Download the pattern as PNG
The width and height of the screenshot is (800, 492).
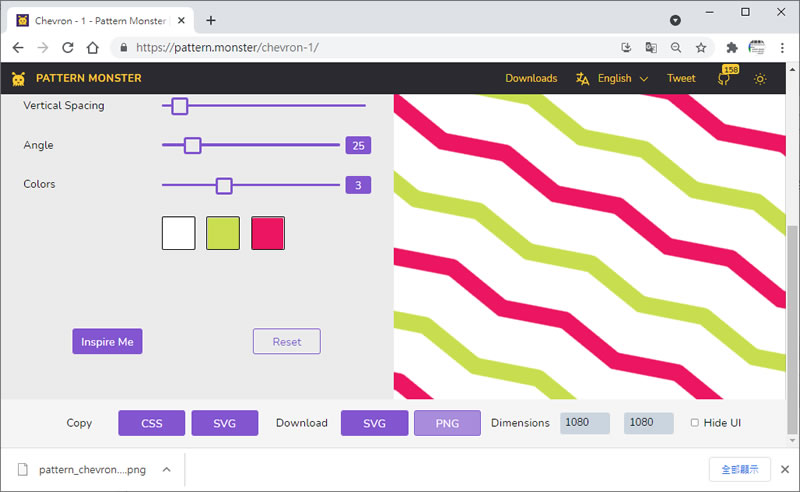[x=447, y=423]
